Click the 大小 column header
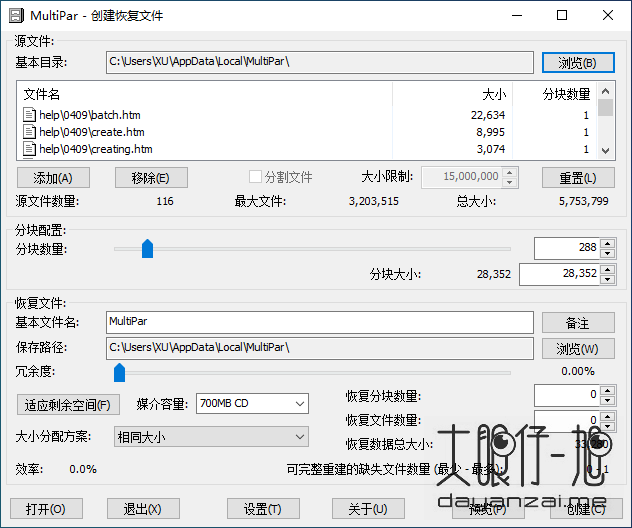The width and height of the screenshot is (632, 528). 453,94
